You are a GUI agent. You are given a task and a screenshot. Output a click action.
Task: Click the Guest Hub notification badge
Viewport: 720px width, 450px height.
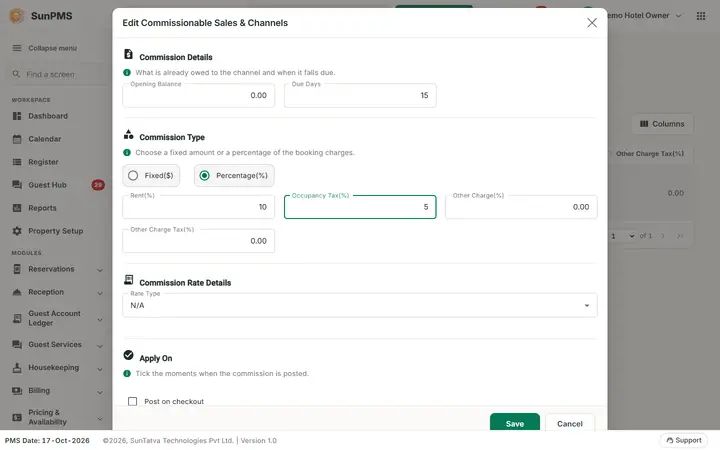[98, 185]
